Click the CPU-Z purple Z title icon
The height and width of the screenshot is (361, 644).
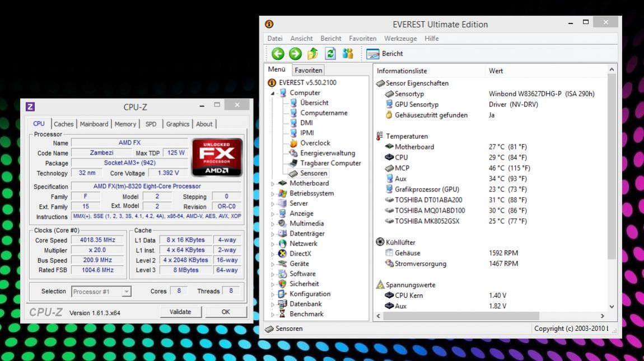click(30, 107)
